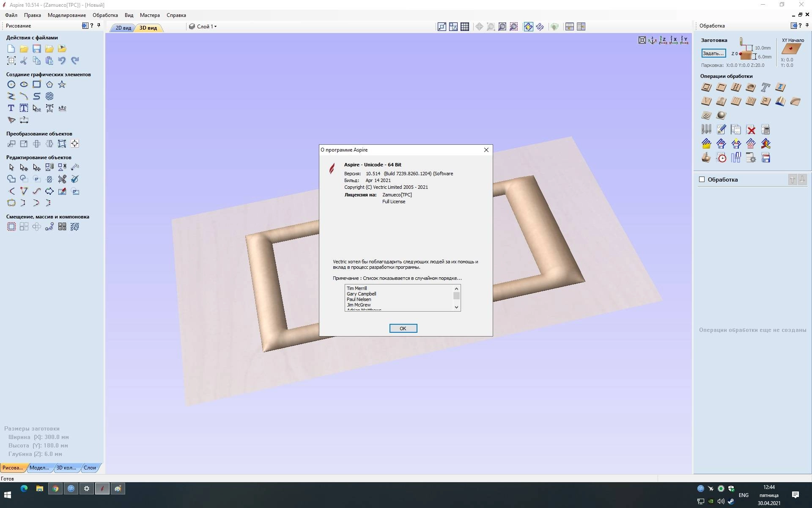This screenshot has height=508, width=812.
Task: Click Zoom to fit icon in 3D view
Action: [642, 40]
